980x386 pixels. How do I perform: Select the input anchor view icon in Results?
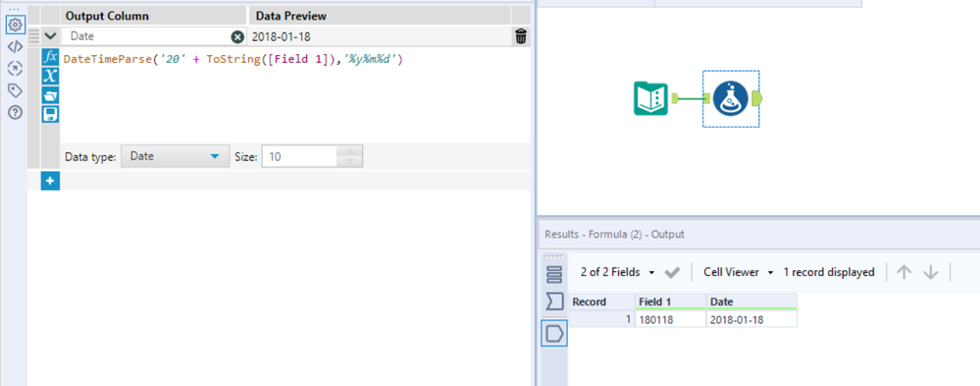tap(554, 303)
